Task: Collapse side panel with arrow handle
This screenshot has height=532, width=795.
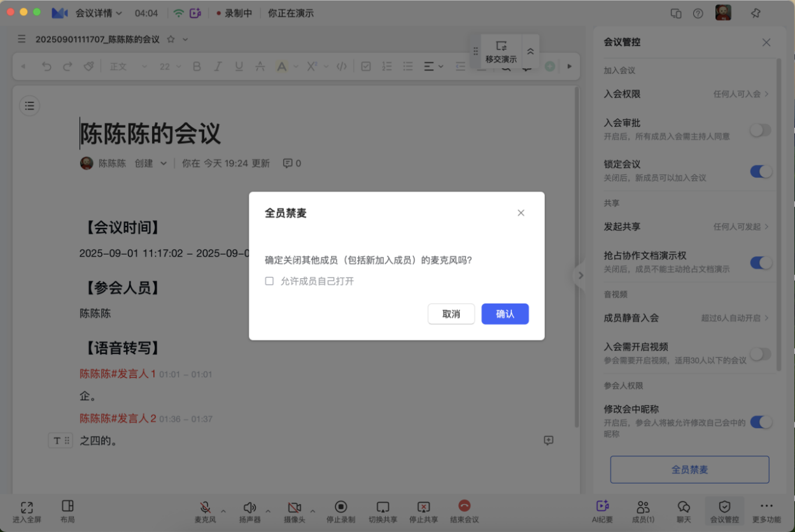Action: [580, 276]
